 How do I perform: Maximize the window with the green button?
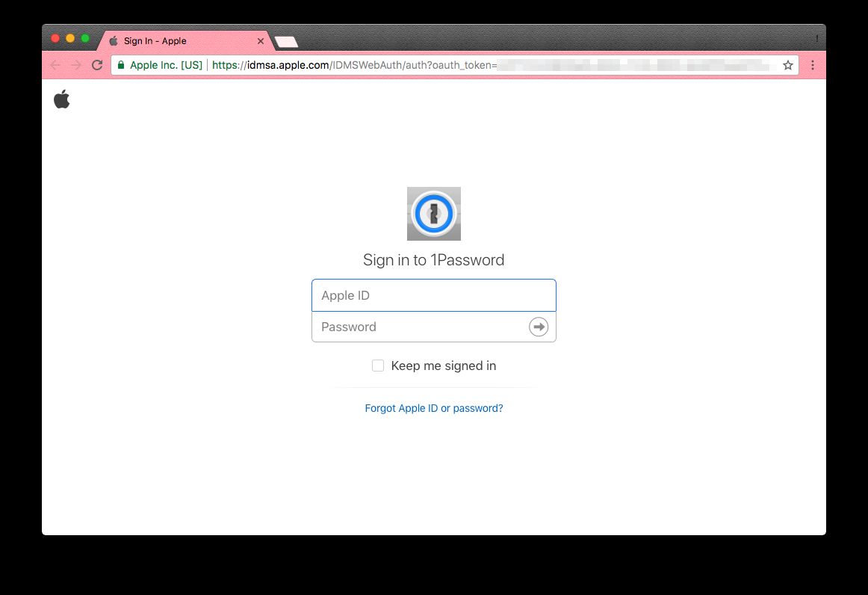pos(85,38)
